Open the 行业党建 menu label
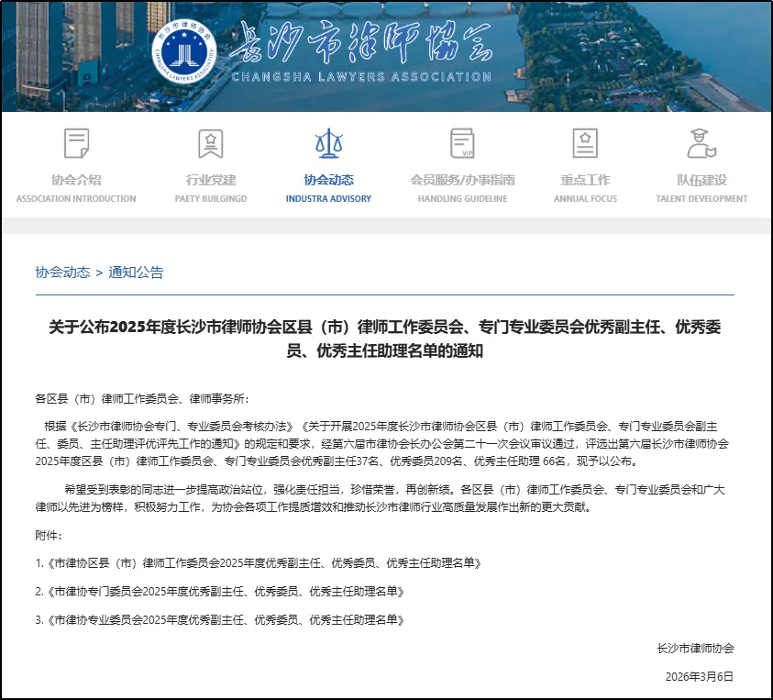The image size is (773, 700). coord(211,180)
